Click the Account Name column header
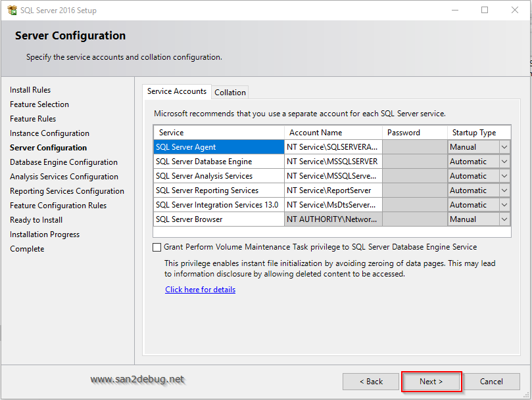Viewport: 532px width, 400px height. point(333,133)
